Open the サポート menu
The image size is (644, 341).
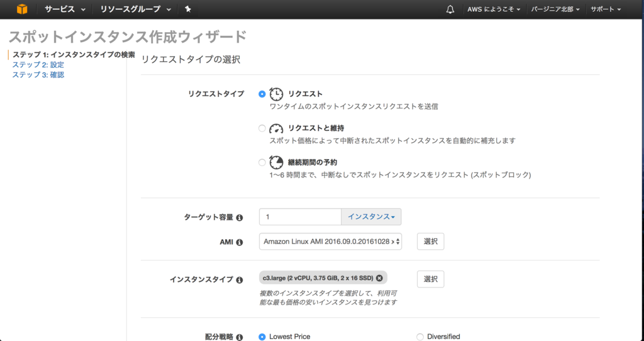tap(606, 9)
